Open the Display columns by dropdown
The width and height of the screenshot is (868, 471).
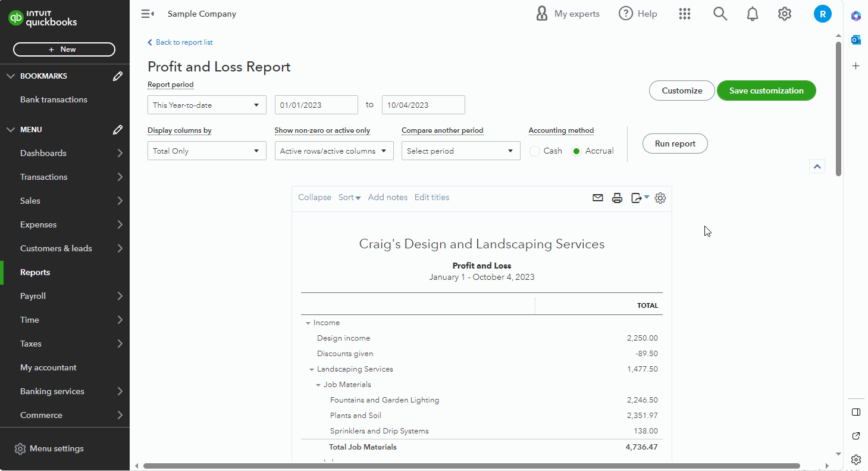[x=206, y=151]
